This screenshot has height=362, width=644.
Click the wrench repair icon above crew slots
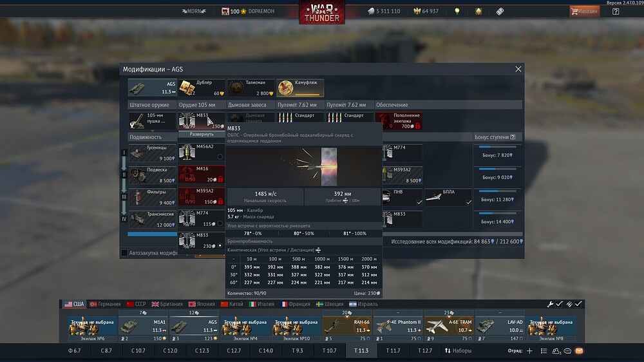(551, 304)
